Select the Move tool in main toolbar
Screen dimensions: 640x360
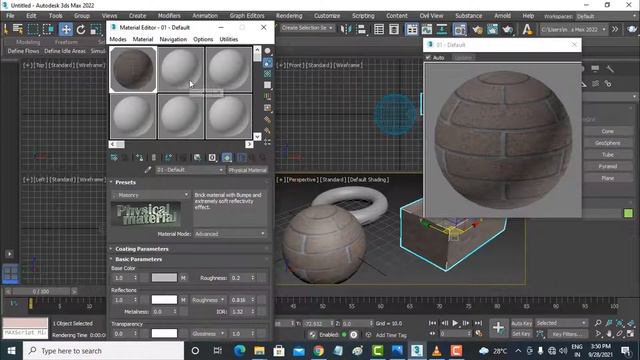pos(65,29)
